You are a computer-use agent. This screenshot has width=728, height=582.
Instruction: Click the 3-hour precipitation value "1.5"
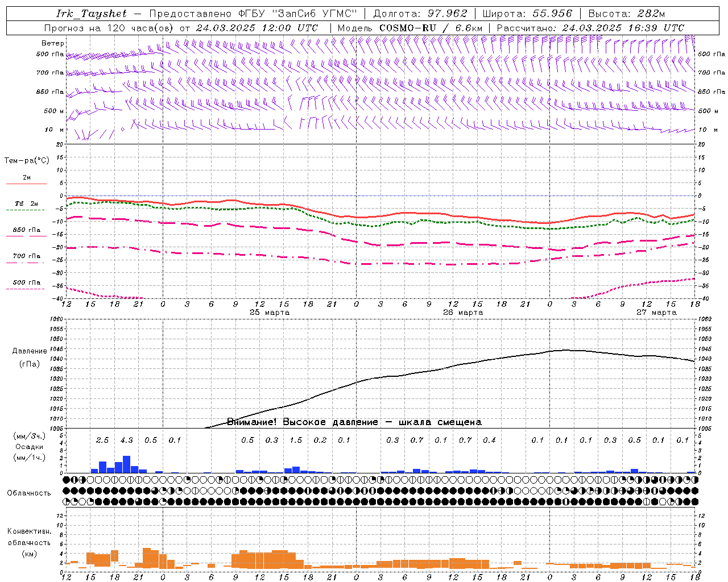point(296,440)
